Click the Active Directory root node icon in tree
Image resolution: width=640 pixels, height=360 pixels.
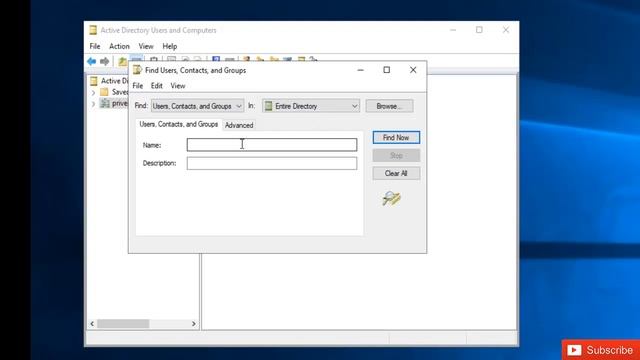tap(94, 81)
